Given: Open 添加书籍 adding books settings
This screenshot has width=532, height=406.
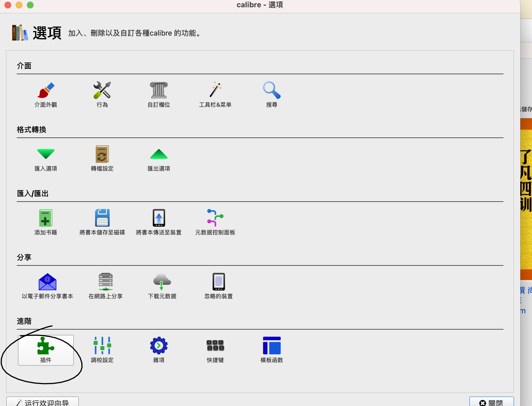Looking at the screenshot, I should coord(46,222).
